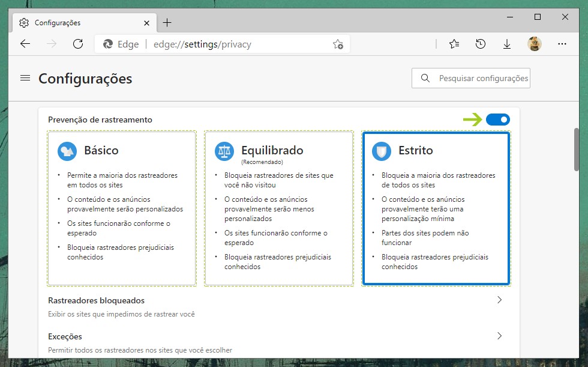Viewport: 588px width, 367px height.
Task: Select the Estrito tracking prevention card
Action: point(436,208)
